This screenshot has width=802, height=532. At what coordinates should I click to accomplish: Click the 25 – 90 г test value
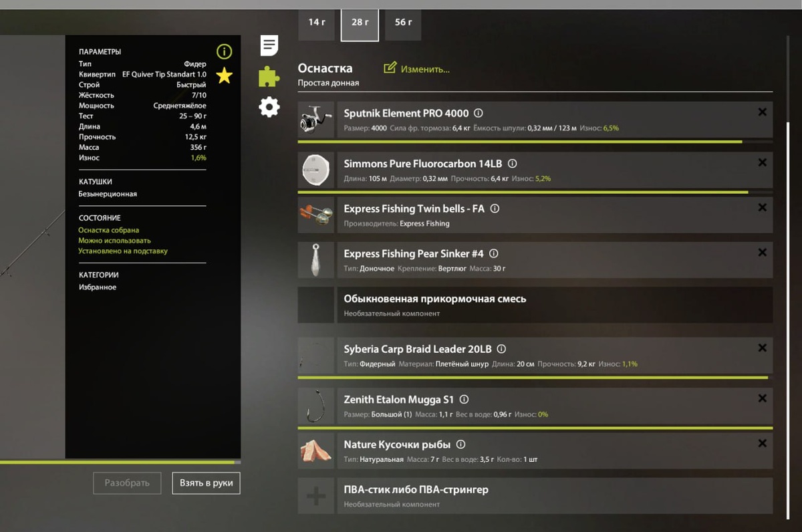[192, 116]
